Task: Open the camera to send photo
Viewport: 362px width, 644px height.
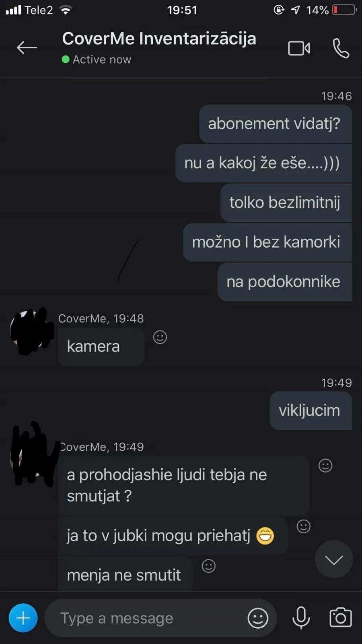Action: (x=341, y=617)
